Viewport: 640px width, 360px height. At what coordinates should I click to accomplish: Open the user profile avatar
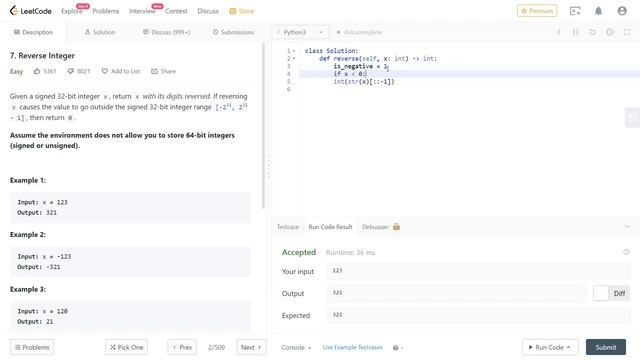tap(622, 11)
